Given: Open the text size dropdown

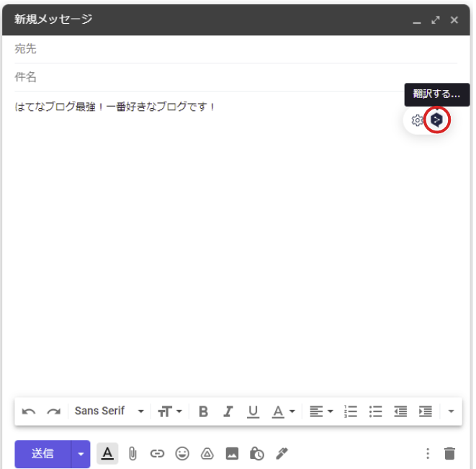Looking at the screenshot, I should [x=170, y=411].
